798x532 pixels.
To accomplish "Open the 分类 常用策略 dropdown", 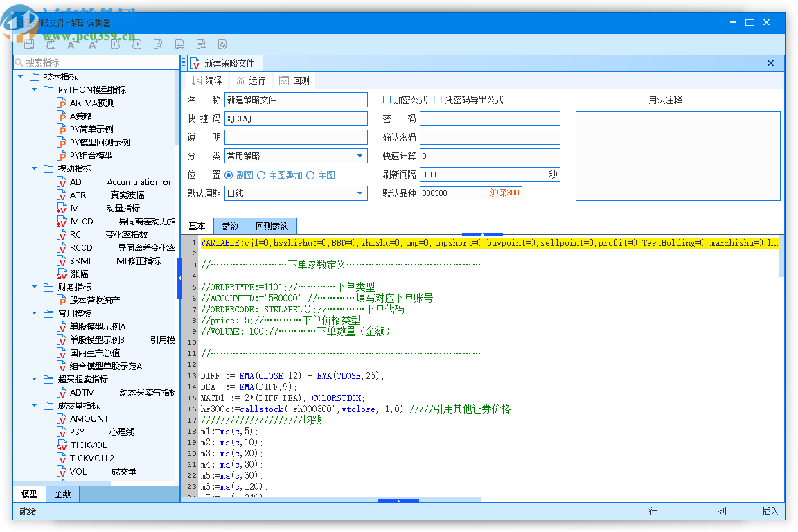I will (360, 156).
